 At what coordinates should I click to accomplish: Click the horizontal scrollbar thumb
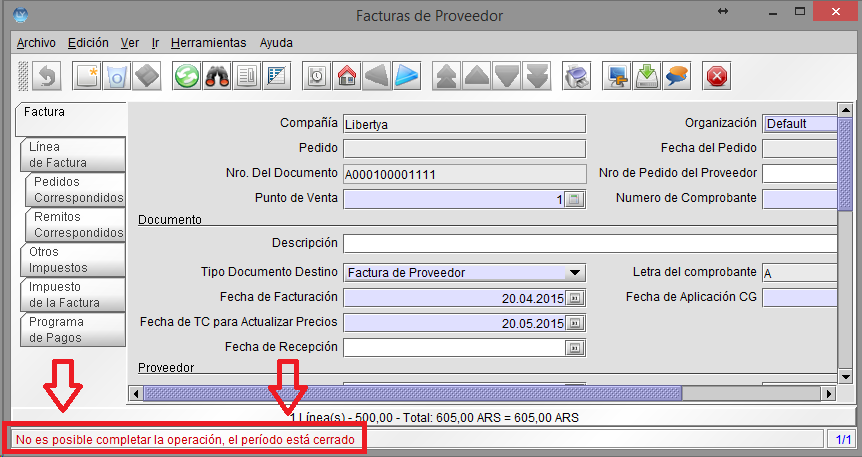tap(410, 393)
